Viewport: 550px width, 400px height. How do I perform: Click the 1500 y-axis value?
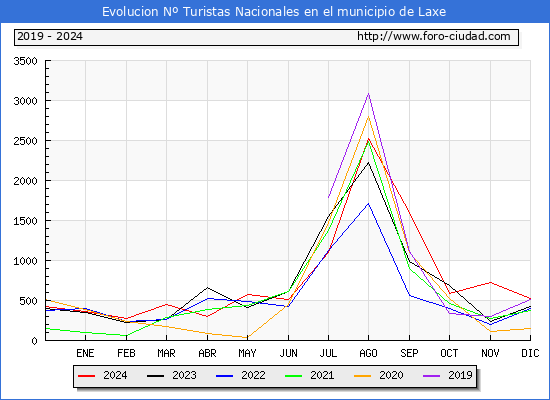[25, 221]
